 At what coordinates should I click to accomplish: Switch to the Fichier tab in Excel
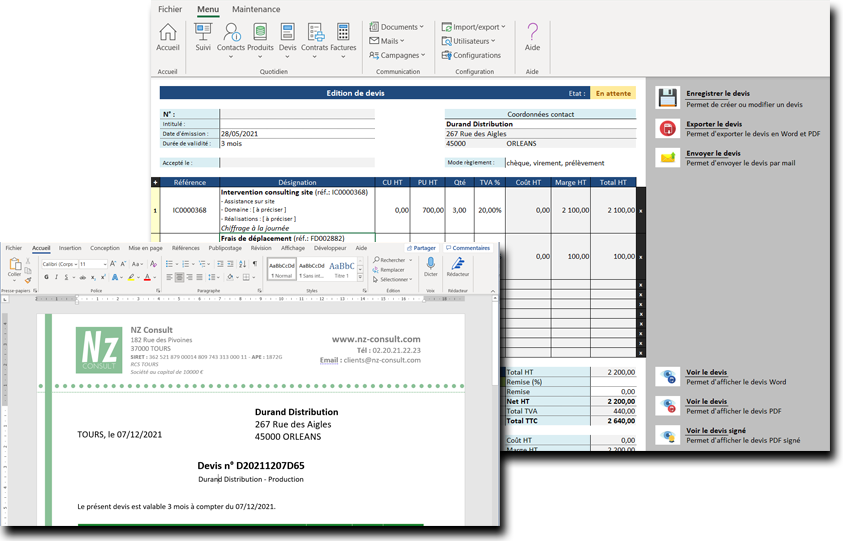click(170, 9)
